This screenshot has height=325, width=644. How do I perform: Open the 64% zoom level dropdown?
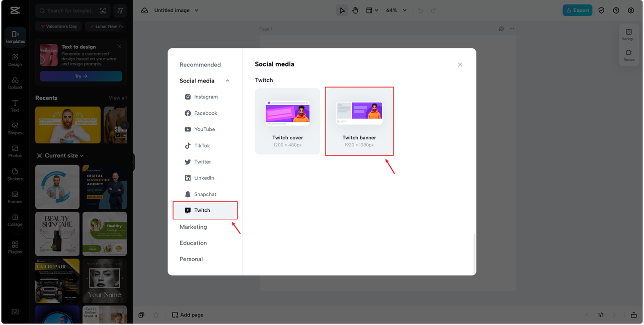396,10
